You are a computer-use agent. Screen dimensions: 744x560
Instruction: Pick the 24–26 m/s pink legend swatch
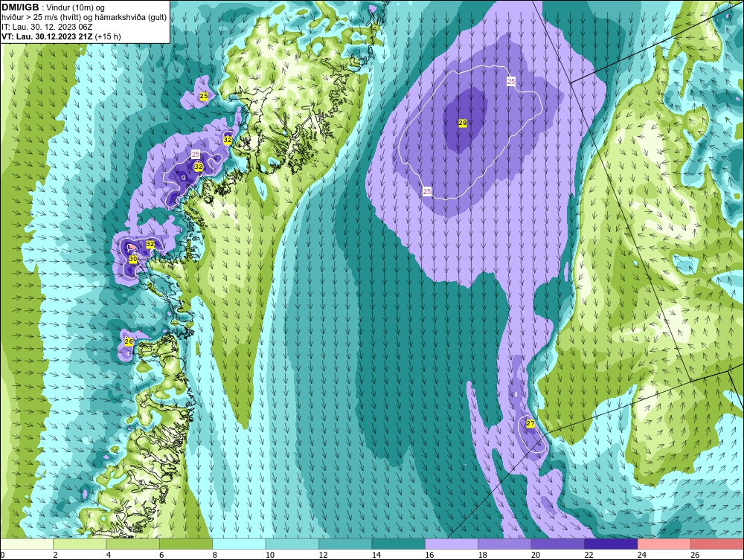pos(664,544)
